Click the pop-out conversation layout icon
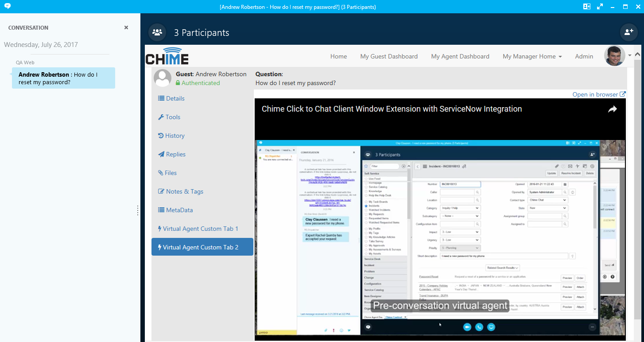 587,7
